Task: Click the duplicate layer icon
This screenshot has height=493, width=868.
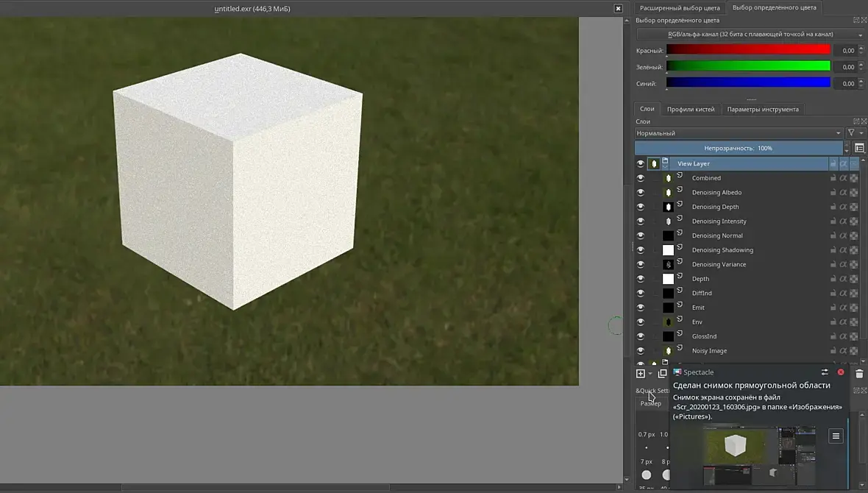Action: click(x=662, y=374)
